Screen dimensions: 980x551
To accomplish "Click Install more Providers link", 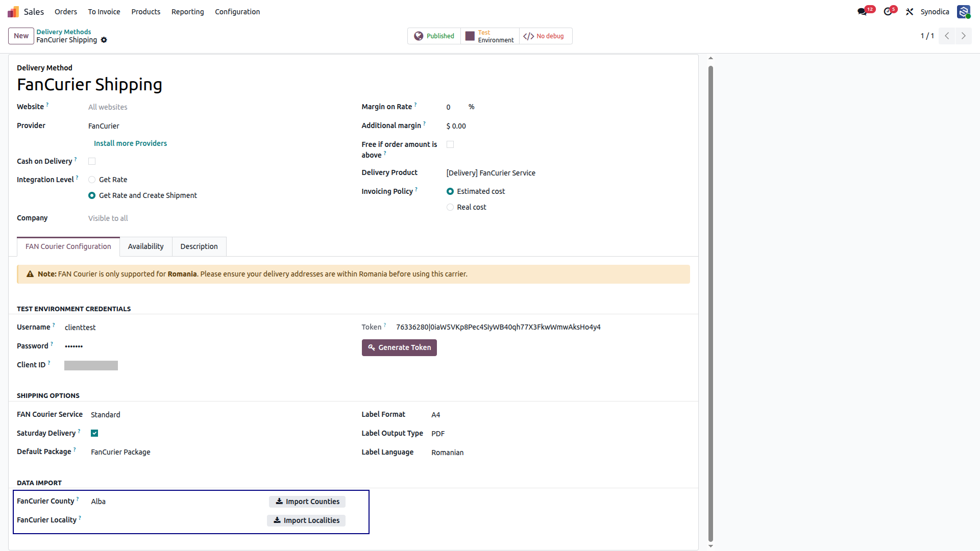I will [x=130, y=143].
